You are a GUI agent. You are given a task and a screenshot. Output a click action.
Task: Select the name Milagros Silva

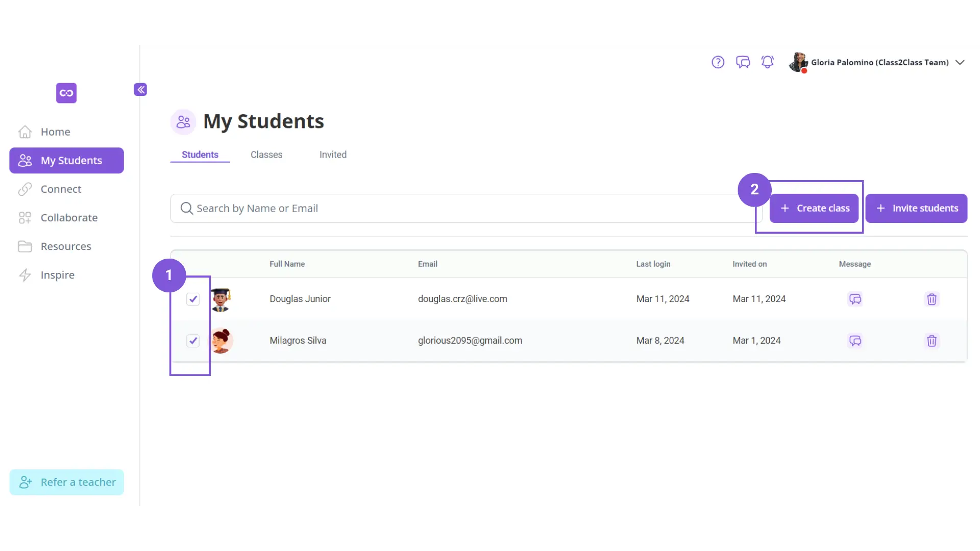[298, 341]
